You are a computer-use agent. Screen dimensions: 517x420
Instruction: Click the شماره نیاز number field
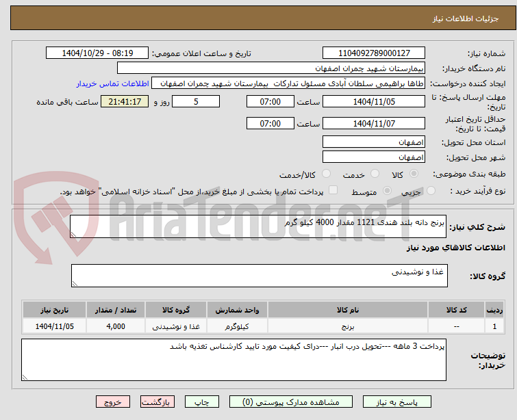[374, 53]
